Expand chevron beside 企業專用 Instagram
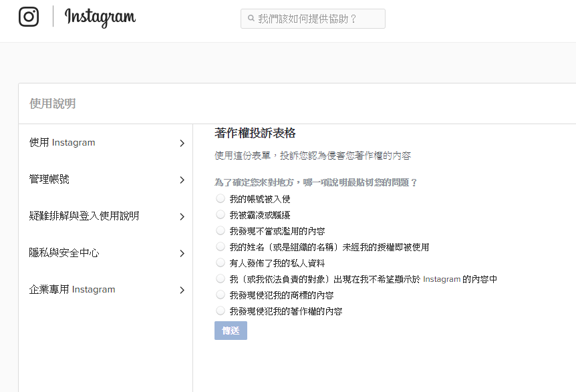576x392 pixels. [182, 290]
